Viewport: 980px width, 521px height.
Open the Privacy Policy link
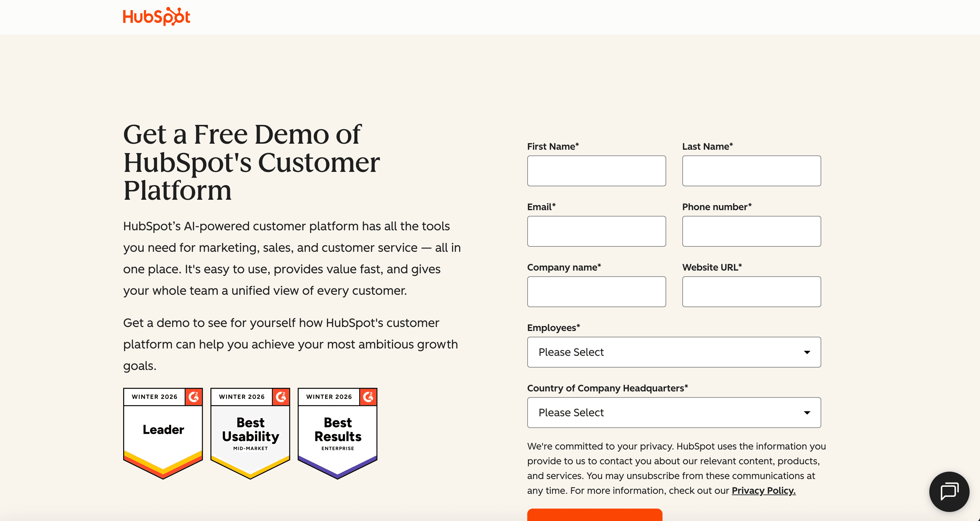click(x=763, y=490)
